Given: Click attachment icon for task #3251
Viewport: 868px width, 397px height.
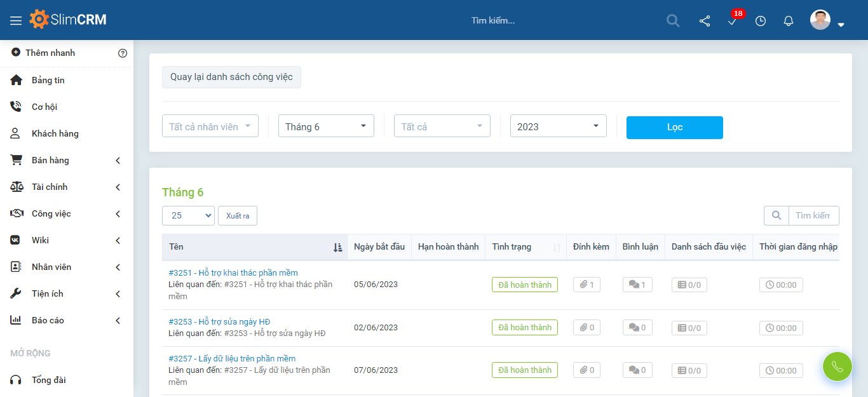Looking at the screenshot, I should click(x=587, y=285).
